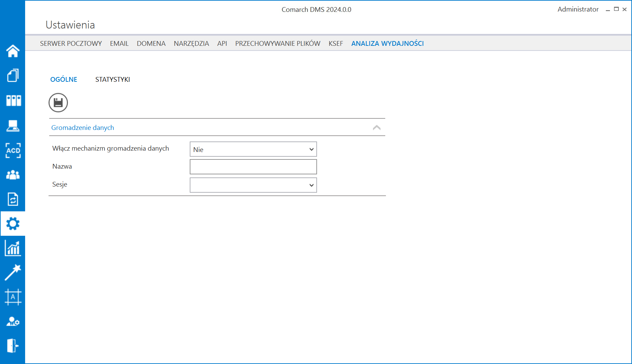Close the Comarch DMS window
The image size is (632, 364).
624,9
